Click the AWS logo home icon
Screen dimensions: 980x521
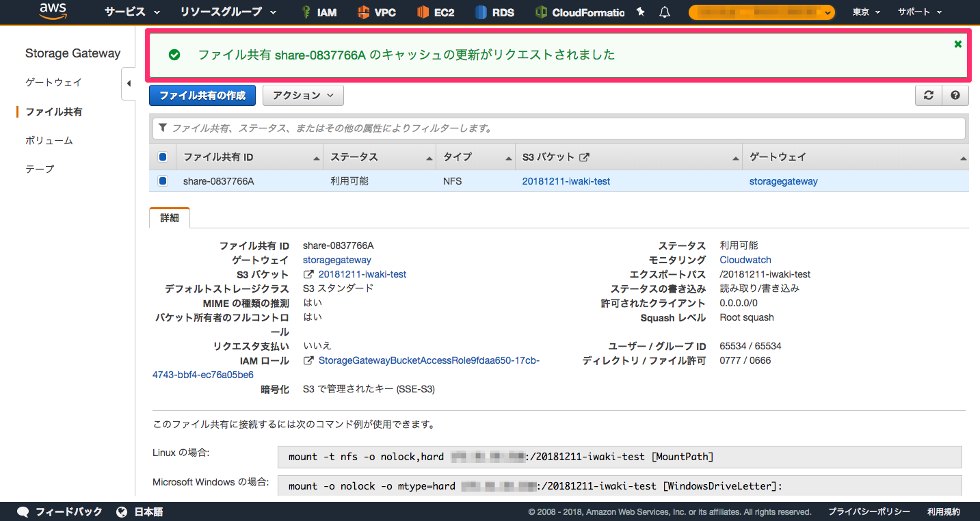pos(53,12)
